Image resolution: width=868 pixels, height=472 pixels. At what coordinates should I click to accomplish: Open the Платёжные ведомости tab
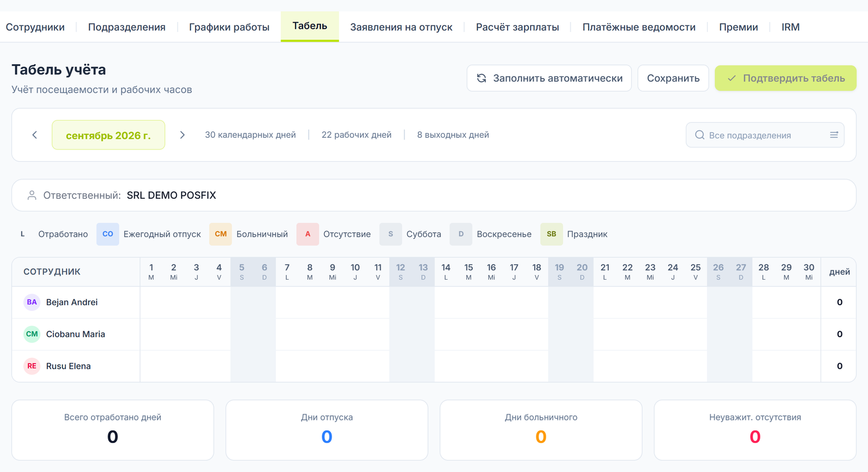point(639,27)
